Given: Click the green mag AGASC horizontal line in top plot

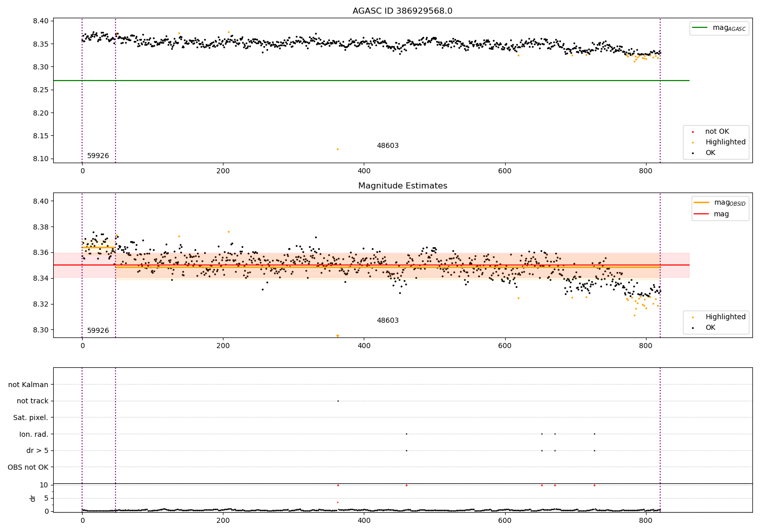Looking at the screenshot, I should pyautogui.click(x=371, y=81).
